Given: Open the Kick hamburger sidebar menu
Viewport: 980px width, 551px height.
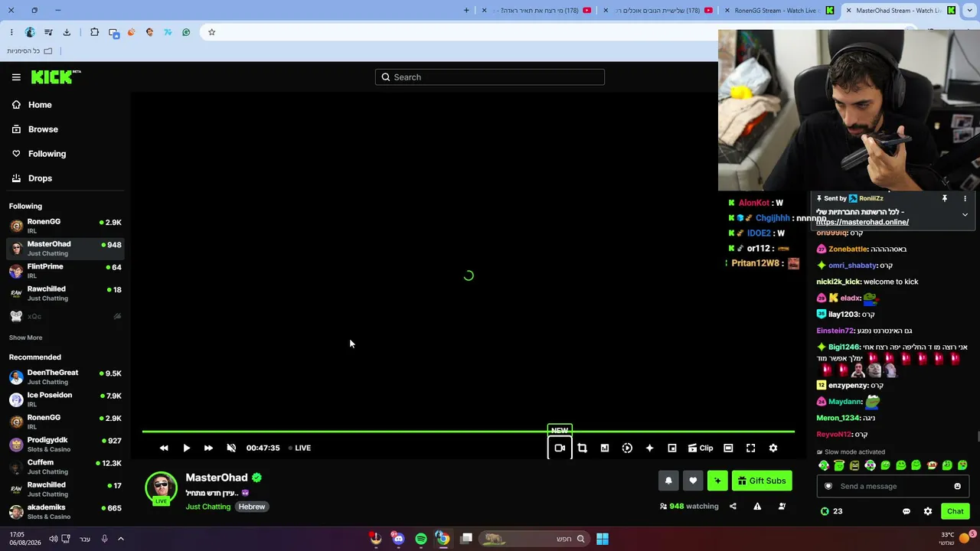Looking at the screenshot, I should [16, 77].
